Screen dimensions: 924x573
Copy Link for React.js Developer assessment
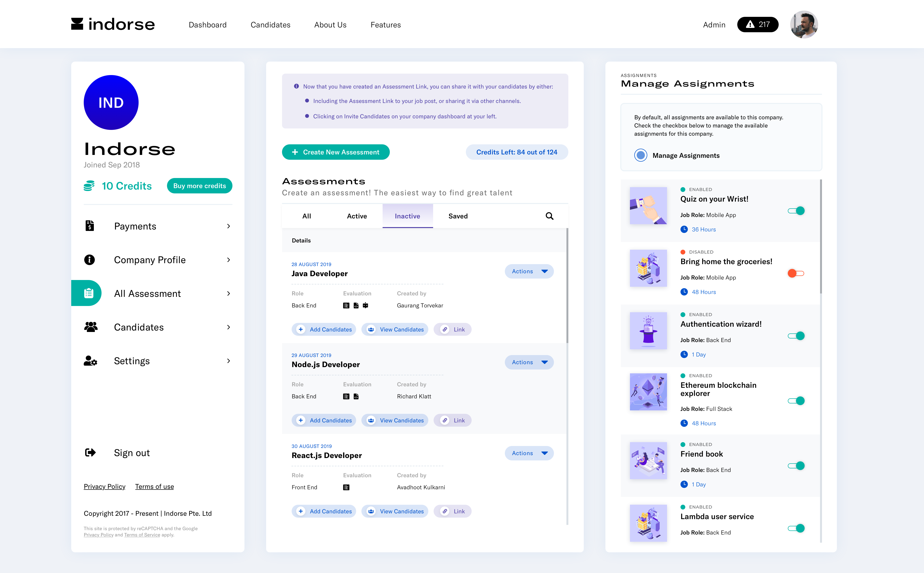(x=452, y=511)
